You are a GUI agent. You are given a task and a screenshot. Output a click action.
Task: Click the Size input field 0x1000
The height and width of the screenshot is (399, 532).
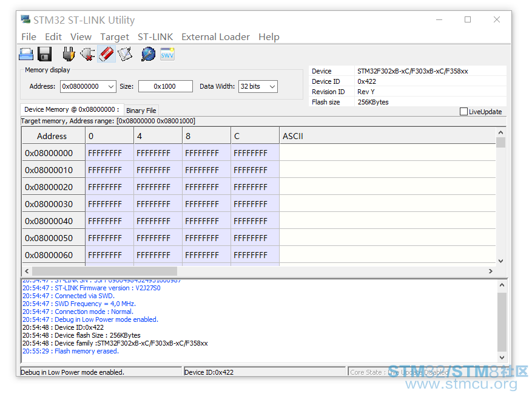165,86
